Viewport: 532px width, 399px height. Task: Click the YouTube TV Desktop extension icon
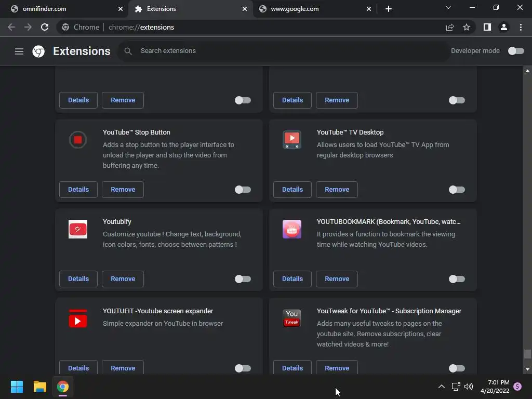click(292, 140)
